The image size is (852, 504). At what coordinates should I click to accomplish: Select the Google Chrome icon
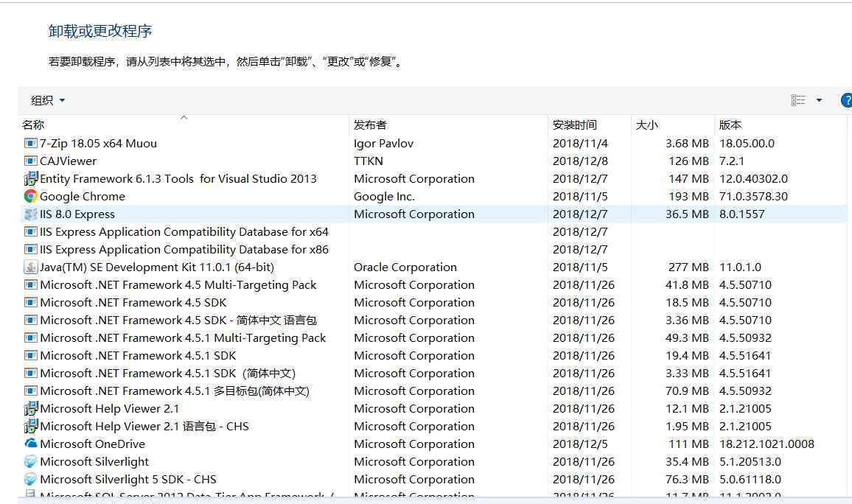tap(31, 196)
